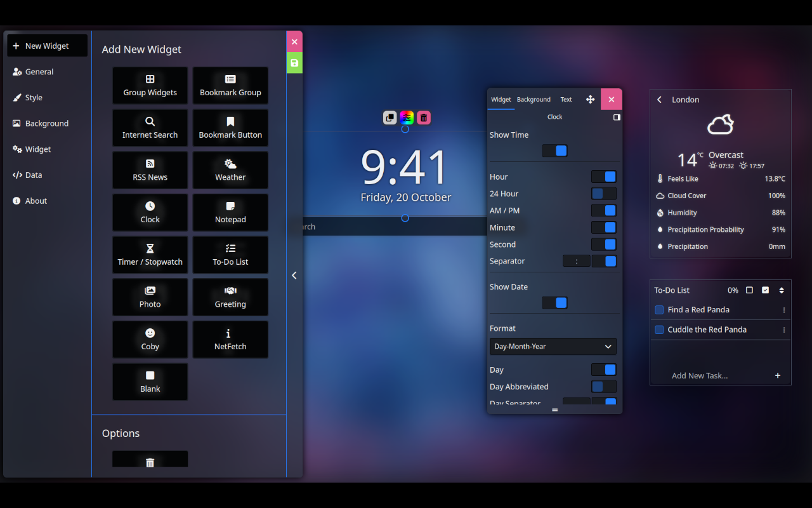Click the 0% progress indicator on the To-Do List
812x508 pixels.
click(733, 290)
